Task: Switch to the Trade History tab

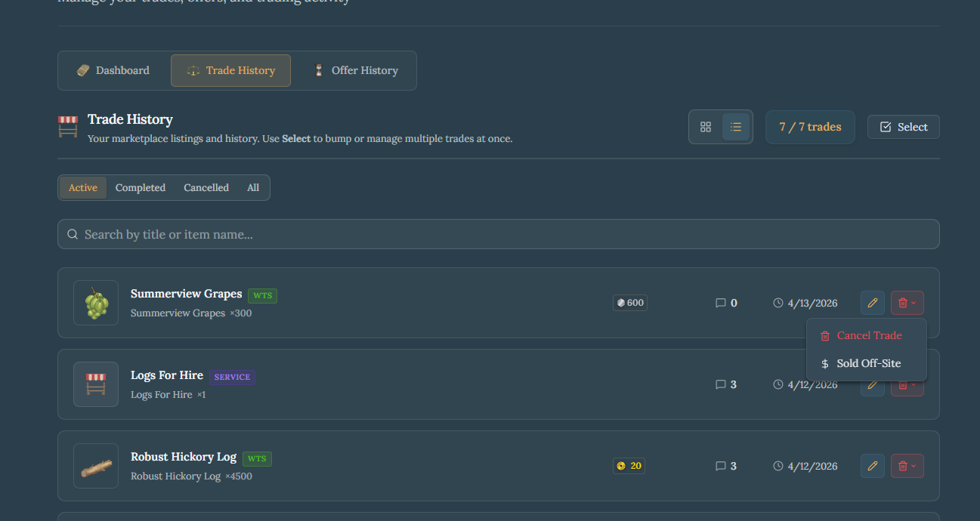Action: point(230,70)
